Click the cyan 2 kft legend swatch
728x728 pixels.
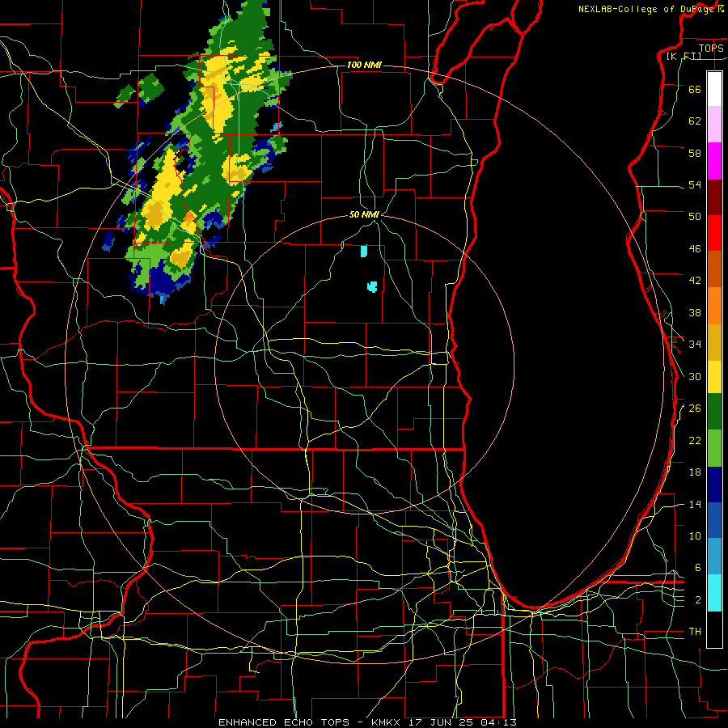coord(714,593)
